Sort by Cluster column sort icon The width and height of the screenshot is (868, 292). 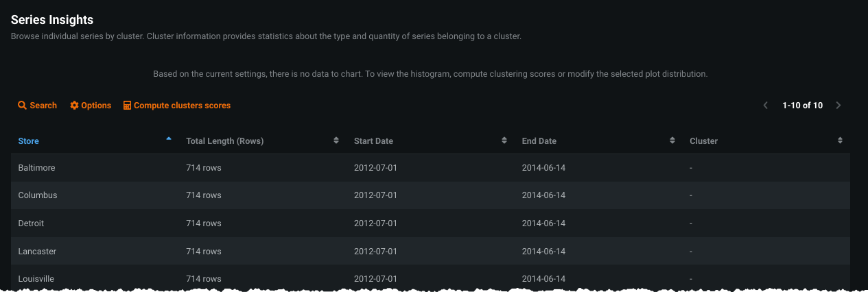[840, 141]
